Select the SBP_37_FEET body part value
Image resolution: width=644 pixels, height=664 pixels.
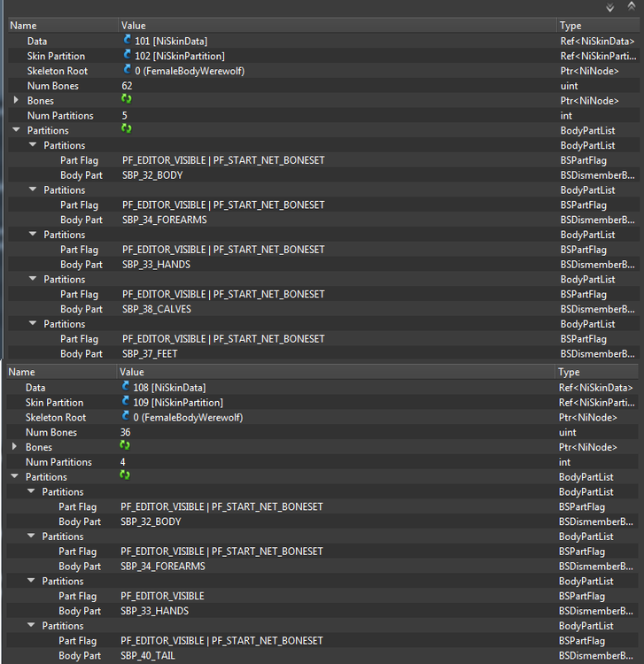150,353
